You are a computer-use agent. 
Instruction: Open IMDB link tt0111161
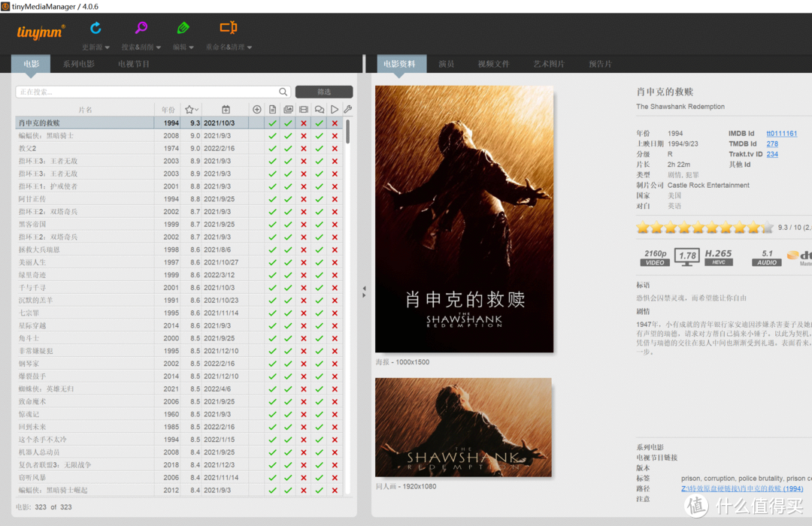coord(781,134)
